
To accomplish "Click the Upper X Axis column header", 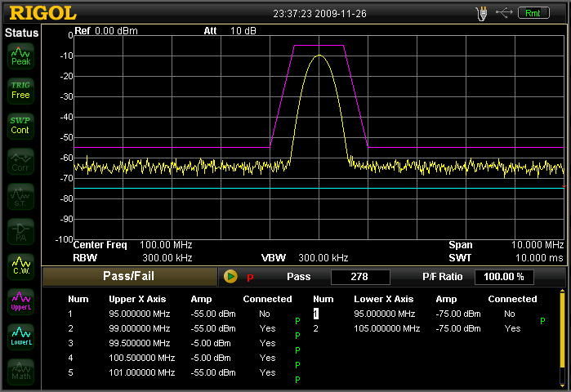I will [x=137, y=299].
